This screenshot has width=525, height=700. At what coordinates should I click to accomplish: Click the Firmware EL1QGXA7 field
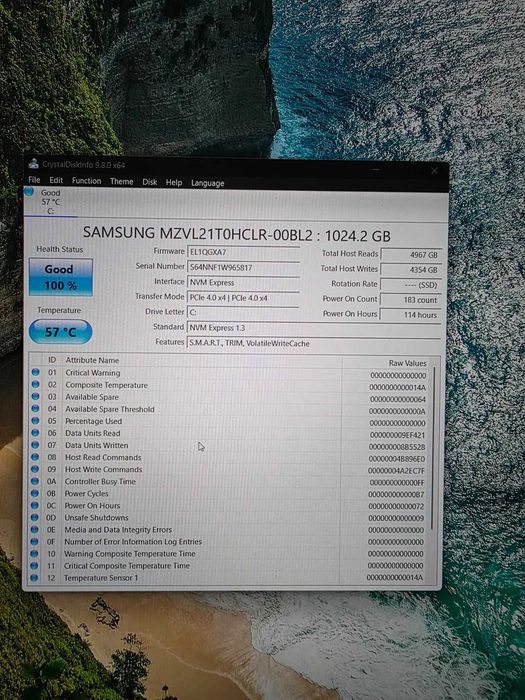[x=243, y=253]
